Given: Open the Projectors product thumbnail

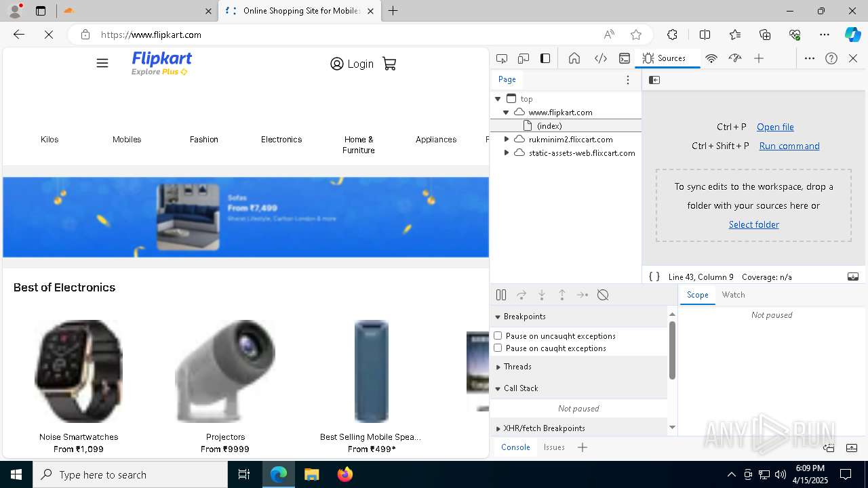Looking at the screenshot, I should coord(225,371).
